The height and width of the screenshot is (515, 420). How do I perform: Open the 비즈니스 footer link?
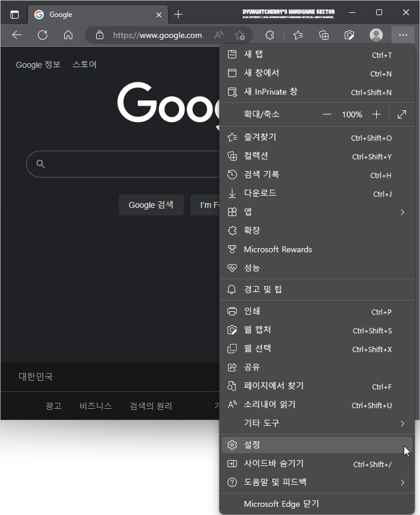[x=96, y=406]
